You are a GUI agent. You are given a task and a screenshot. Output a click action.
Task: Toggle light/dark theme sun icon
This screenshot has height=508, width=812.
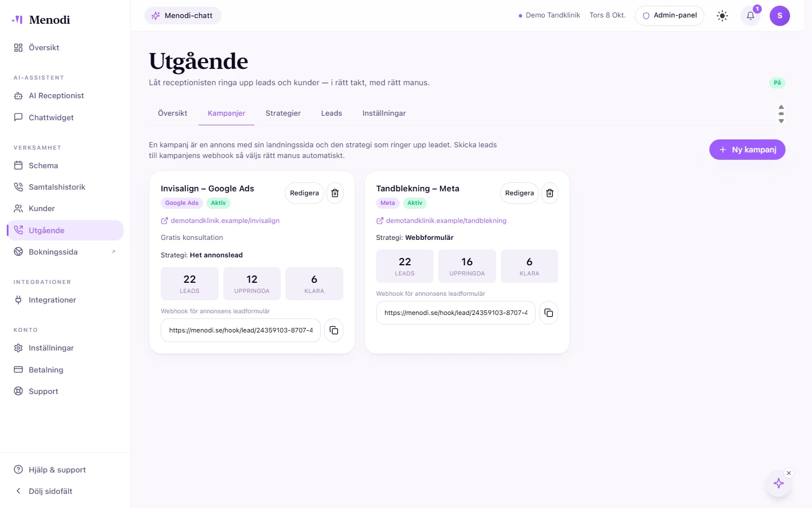point(722,16)
